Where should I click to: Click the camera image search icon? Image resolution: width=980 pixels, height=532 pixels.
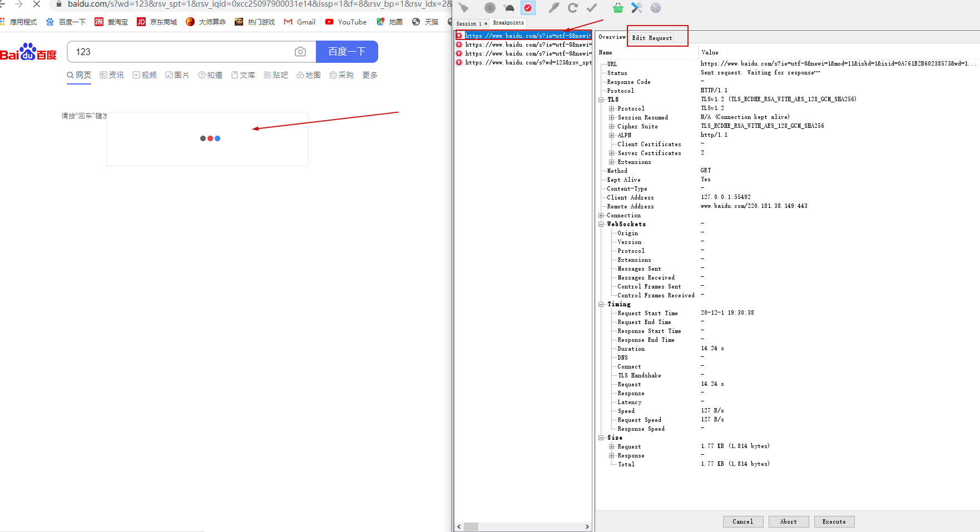click(300, 52)
